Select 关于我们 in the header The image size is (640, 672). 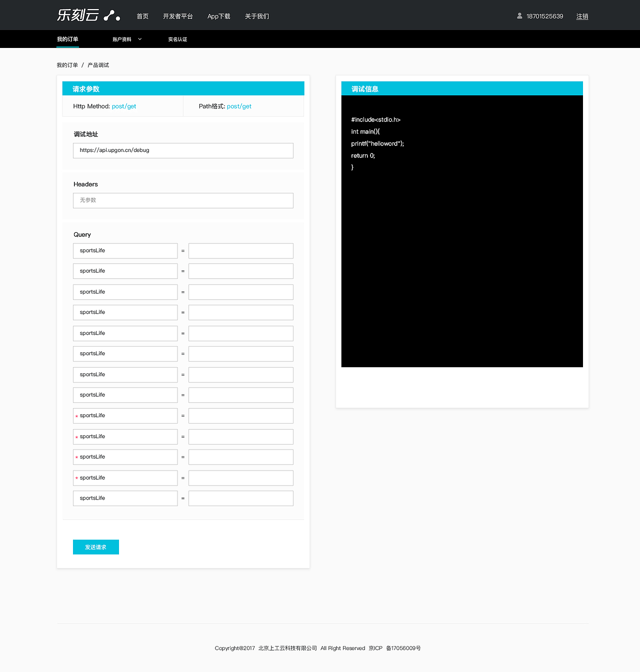tap(257, 16)
